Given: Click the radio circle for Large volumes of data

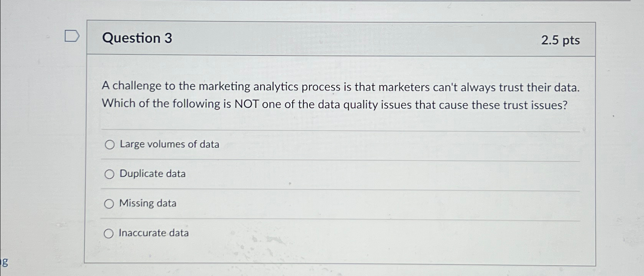Looking at the screenshot, I should (x=110, y=145).
